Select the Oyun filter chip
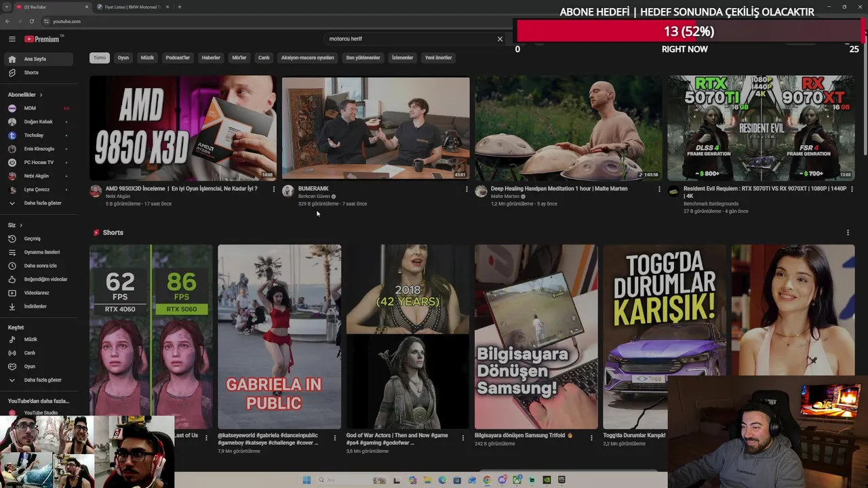Viewport: 868px width, 488px height. pos(123,58)
